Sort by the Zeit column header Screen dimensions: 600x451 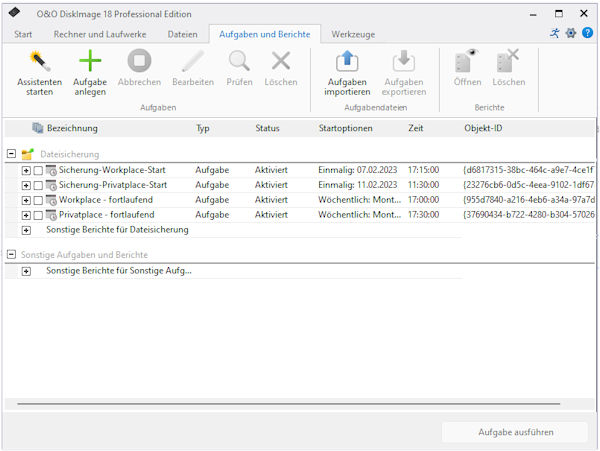(x=416, y=128)
